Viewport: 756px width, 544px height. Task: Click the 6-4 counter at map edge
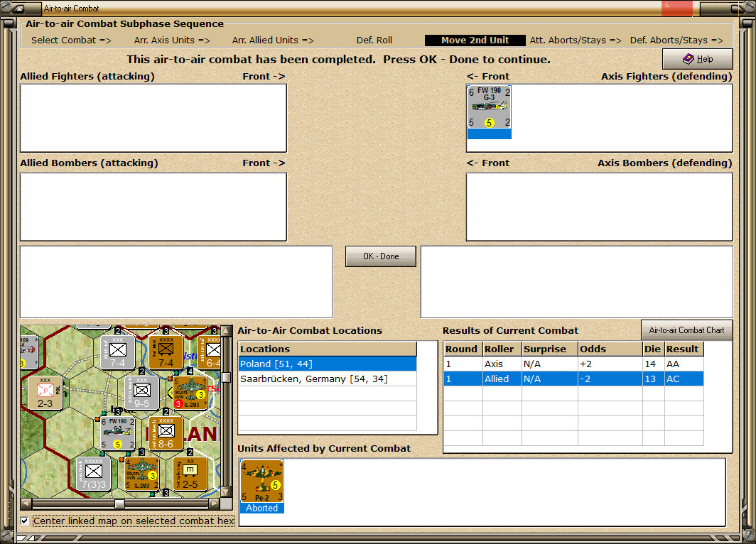click(210, 353)
